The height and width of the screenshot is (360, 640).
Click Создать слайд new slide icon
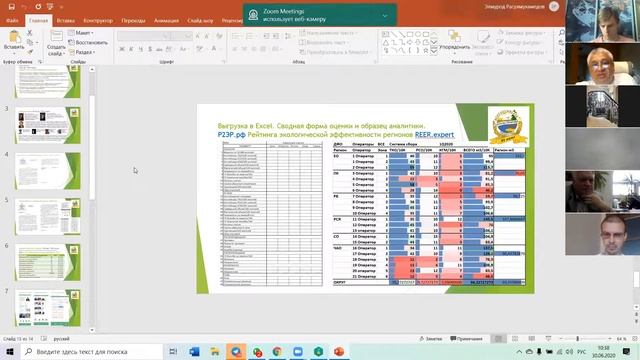coord(56,37)
